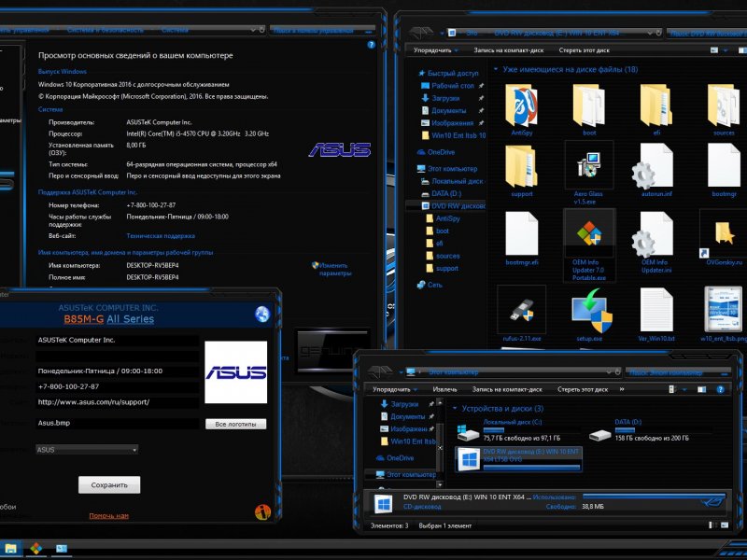Collapse Уже имеющиеся на диске файлы group

pyautogui.click(x=496, y=69)
